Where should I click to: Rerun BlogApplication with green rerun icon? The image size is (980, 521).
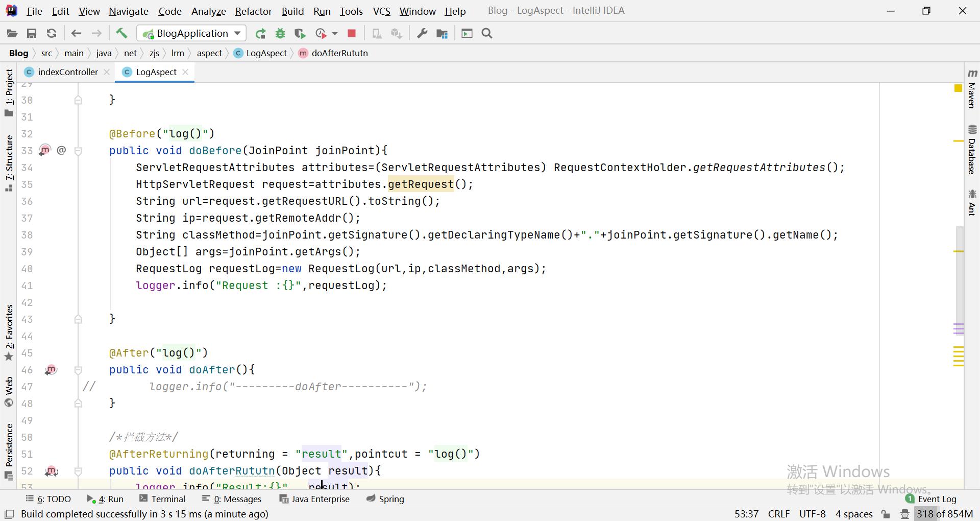click(260, 34)
